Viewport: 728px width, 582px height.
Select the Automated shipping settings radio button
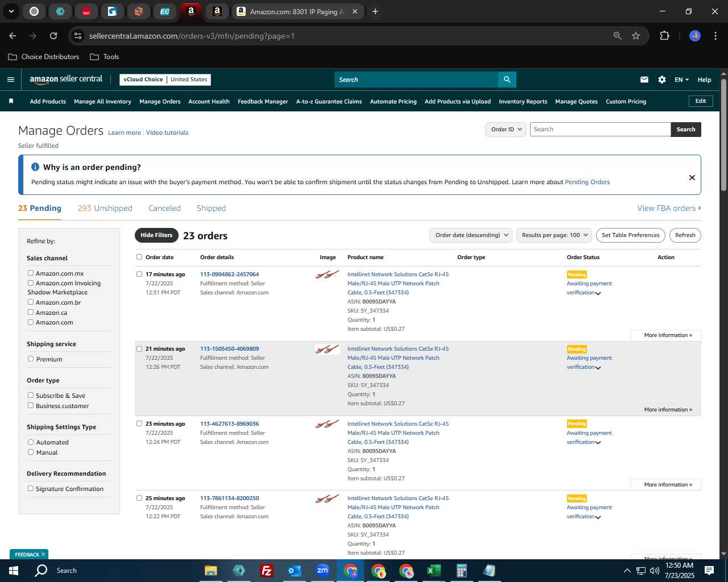pos(31,442)
